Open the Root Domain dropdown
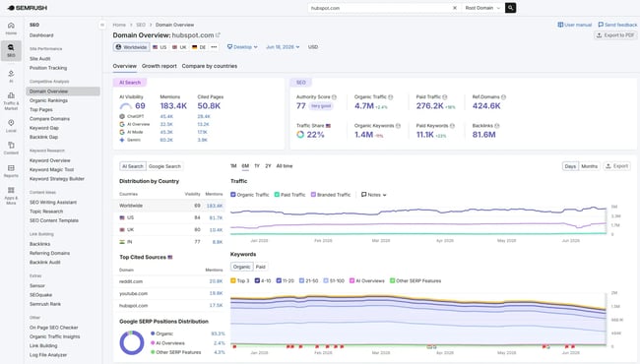This screenshot has width=640, height=364. tap(482, 8)
